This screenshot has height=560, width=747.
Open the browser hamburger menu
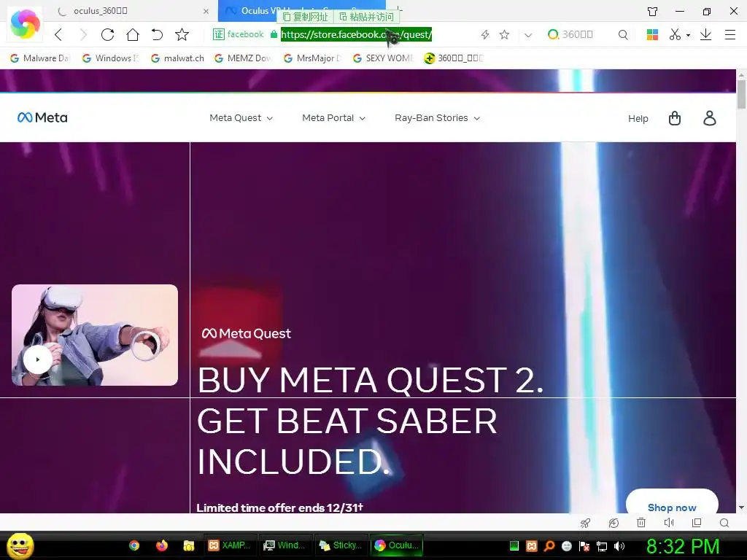[729, 34]
